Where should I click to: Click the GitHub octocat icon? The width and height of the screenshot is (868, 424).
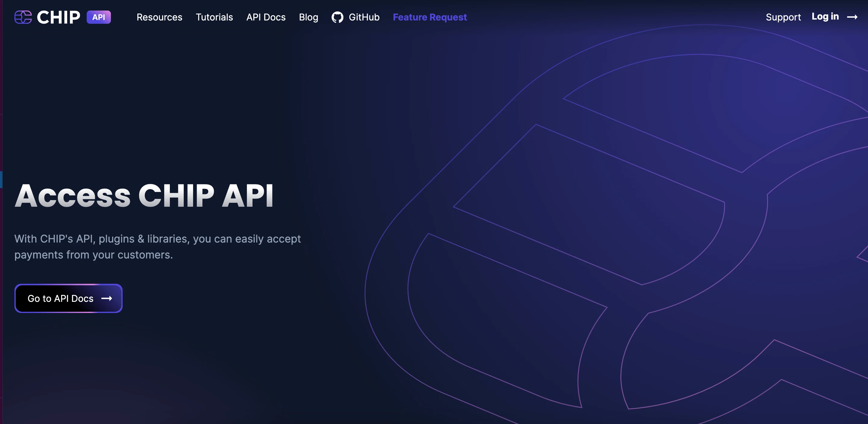[x=337, y=17]
